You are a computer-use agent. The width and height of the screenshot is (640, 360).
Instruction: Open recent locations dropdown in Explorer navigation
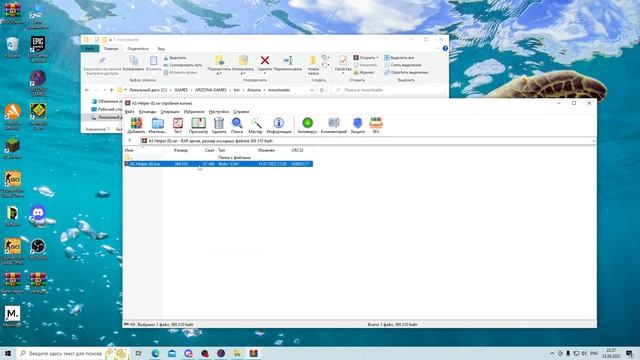(104, 90)
